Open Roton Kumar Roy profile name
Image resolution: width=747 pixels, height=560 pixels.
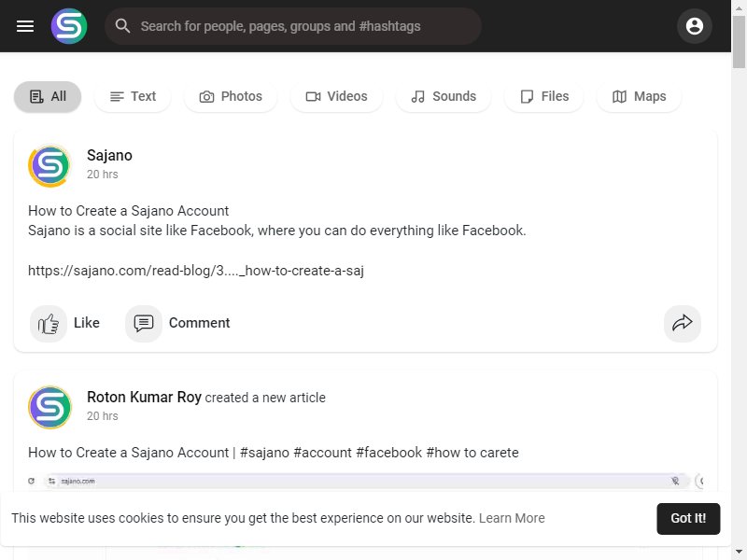(144, 398)
